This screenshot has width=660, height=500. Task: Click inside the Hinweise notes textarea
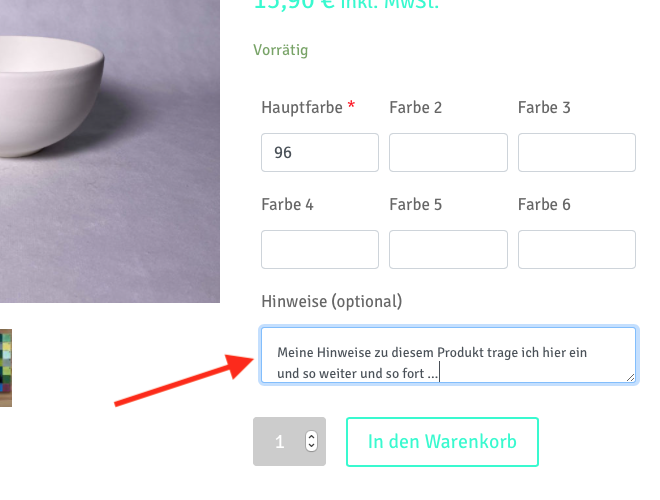[x=448, y=355]
